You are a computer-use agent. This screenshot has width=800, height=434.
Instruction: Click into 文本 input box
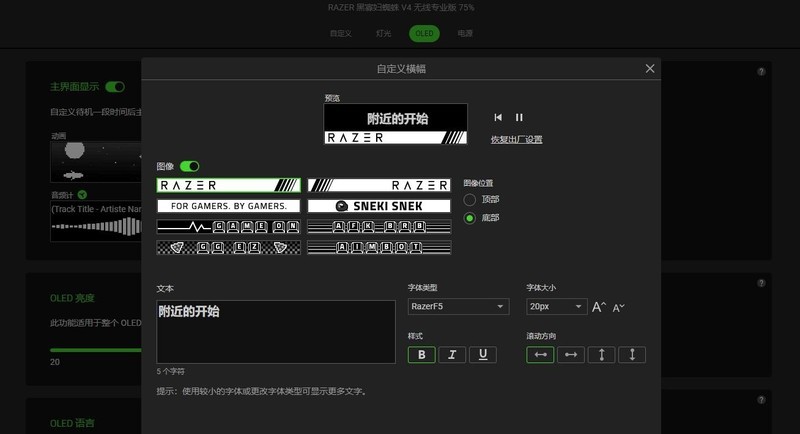[x=276, y=332]
